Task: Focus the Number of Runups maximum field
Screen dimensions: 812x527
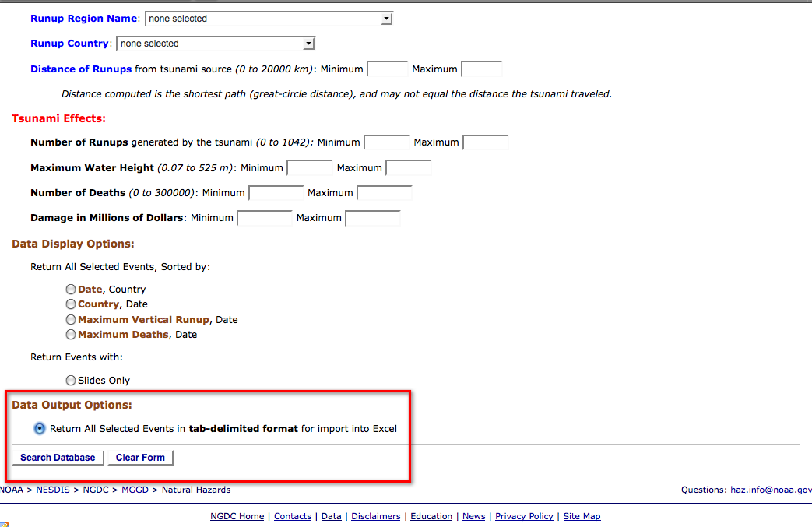Action: coord(485,142)
